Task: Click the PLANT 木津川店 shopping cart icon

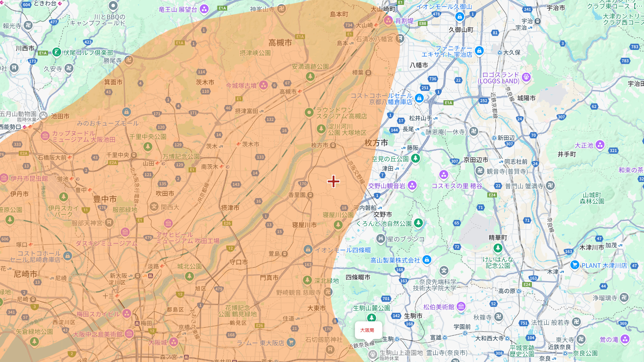Action: click(x=575, y=265)
